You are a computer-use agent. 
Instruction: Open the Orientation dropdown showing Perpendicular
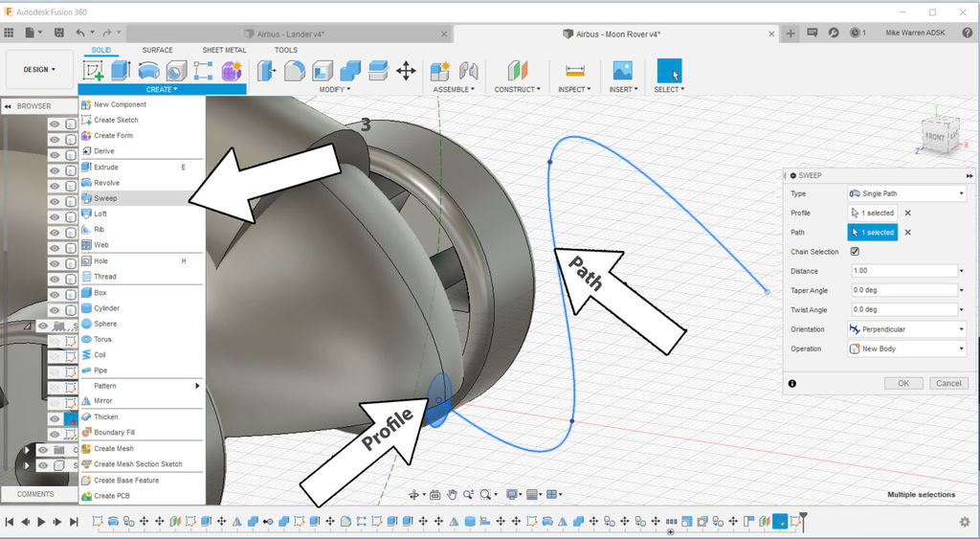pyautogui.click(x=906, y=329)
